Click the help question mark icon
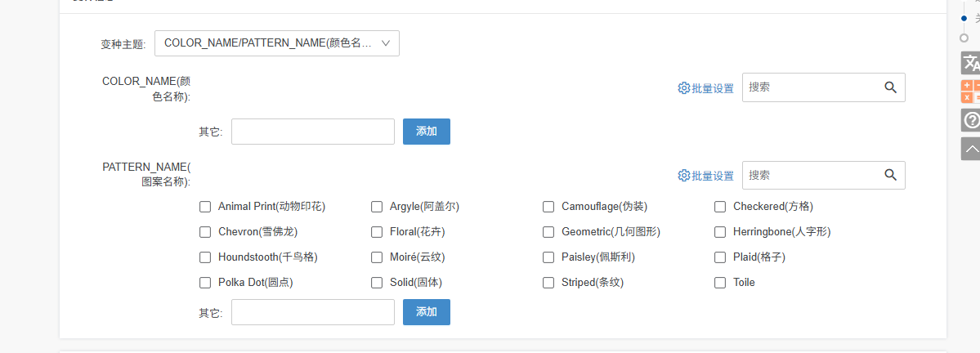 [970, 120]
